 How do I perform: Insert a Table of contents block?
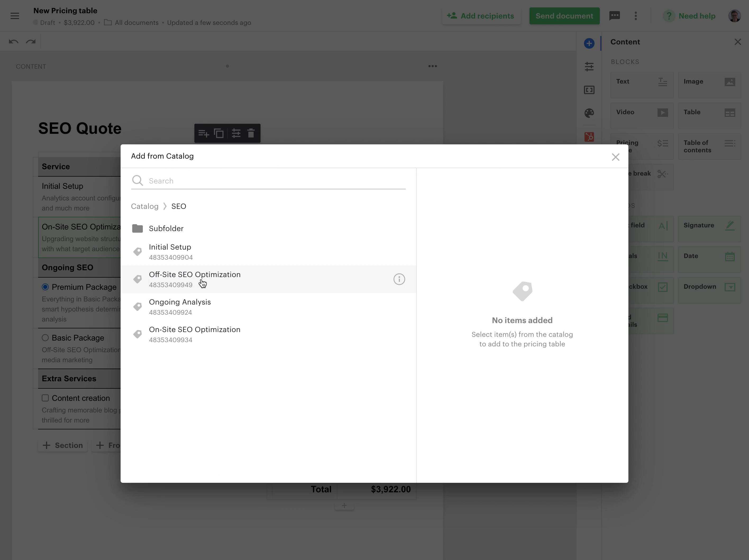(x=709, y=146)
